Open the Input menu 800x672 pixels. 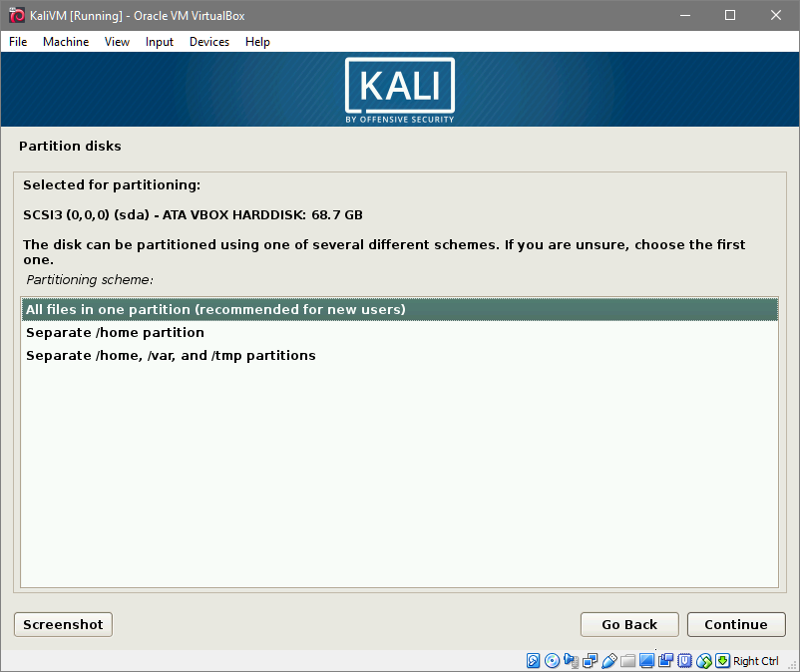coord(160,42)
